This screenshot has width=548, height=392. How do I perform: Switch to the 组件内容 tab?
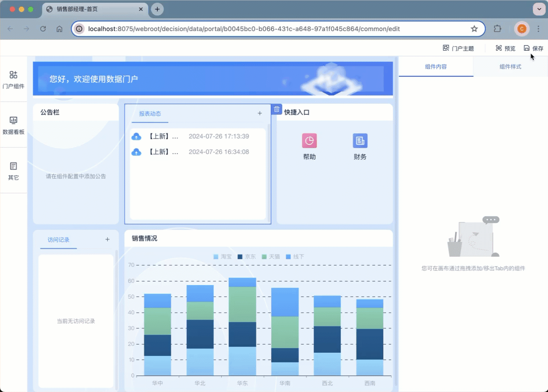pyautogui.click(x=436, y=66)
